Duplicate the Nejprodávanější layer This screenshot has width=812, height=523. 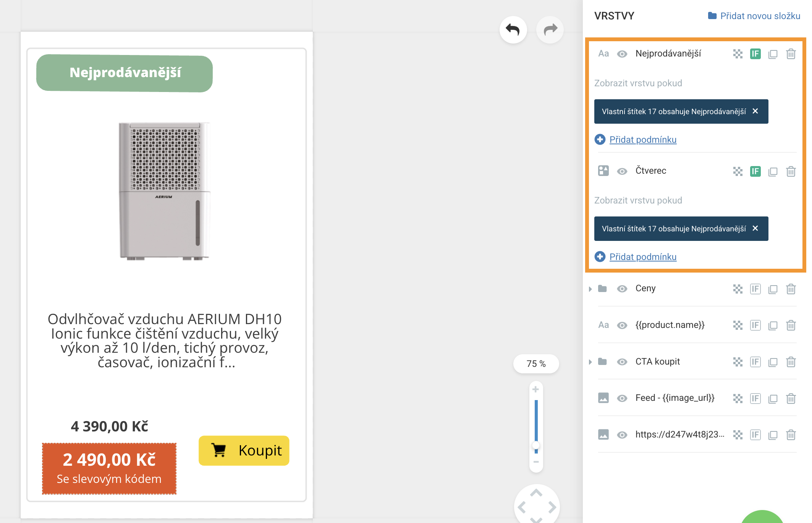tap(773, 54)
